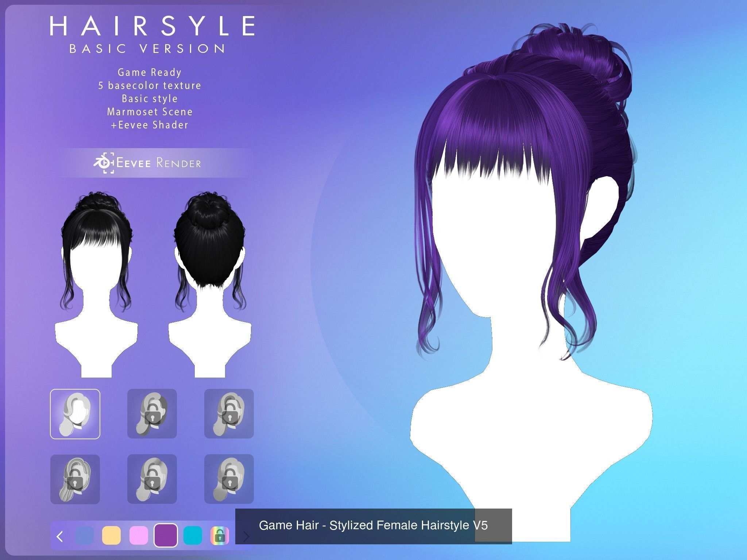Viewport: 747px width, 560px height.
Task: Pick the blue hair color swatch
Action: coord(84,535)
